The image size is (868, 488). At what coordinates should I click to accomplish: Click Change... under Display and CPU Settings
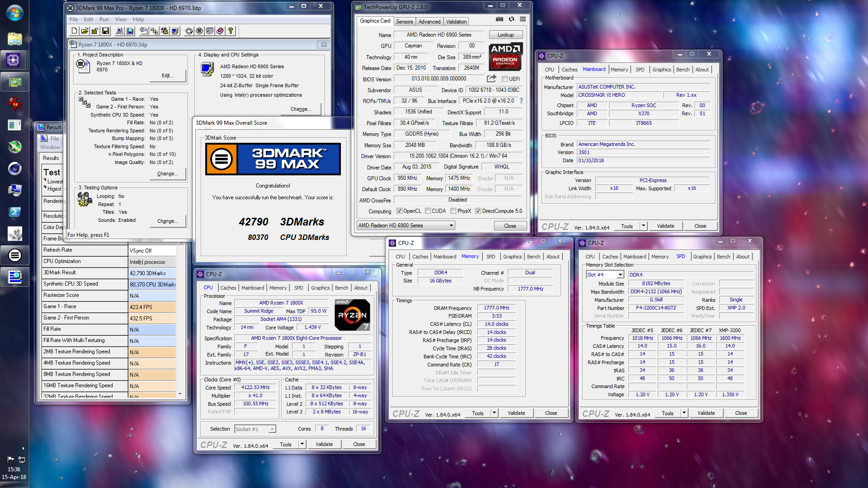click(x=301, y=109)
